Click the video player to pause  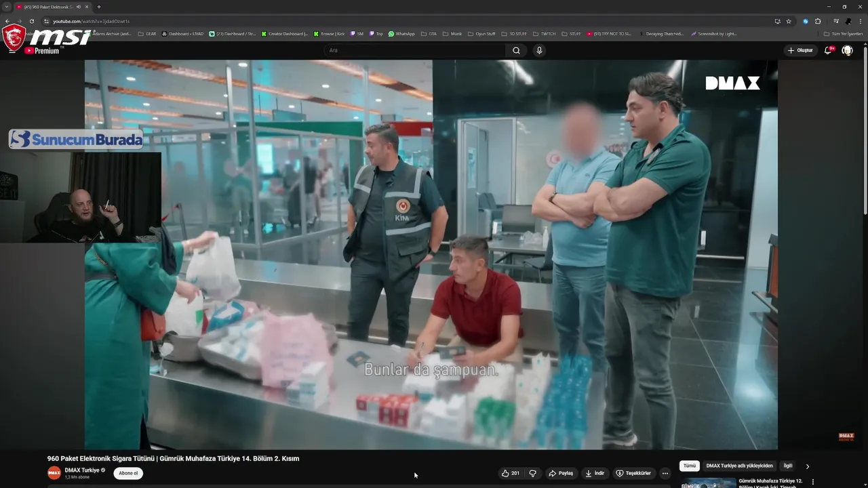[x=431, y=254]
